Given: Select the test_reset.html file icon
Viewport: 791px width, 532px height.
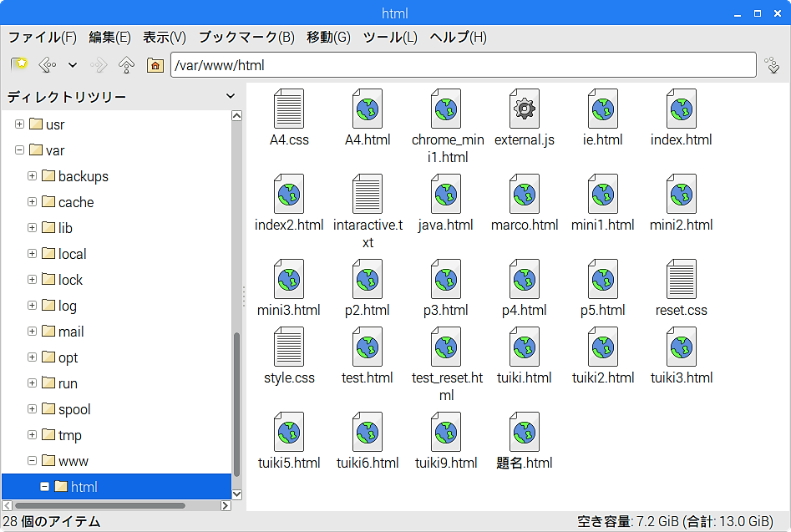Looking at the screenshot, I should pyautogui.click(x=446, y=347).
